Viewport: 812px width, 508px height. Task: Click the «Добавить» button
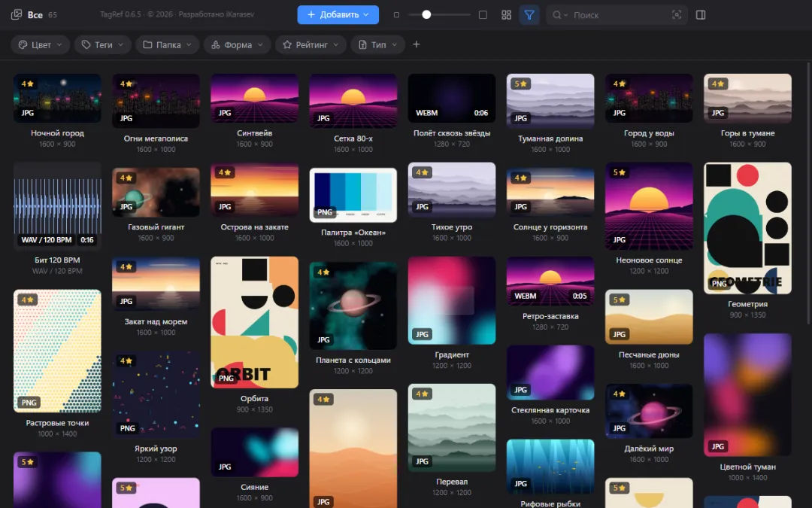(338, 14)
